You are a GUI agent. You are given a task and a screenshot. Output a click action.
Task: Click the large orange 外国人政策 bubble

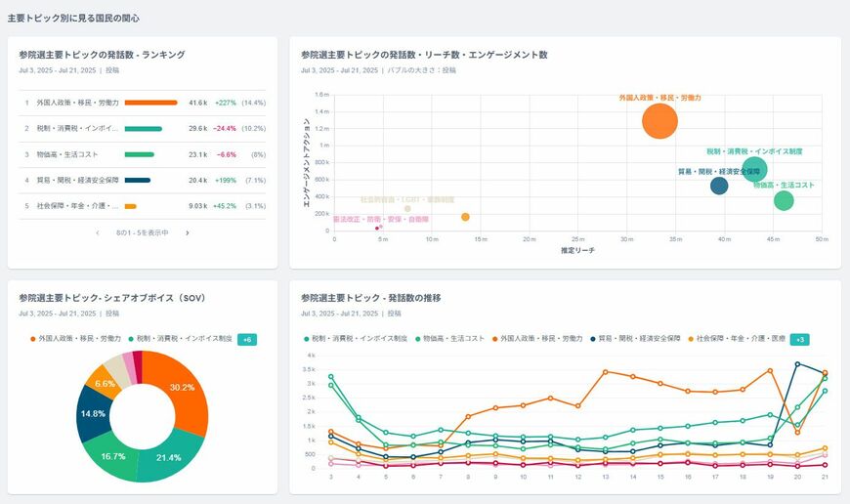tap(660, 121)
